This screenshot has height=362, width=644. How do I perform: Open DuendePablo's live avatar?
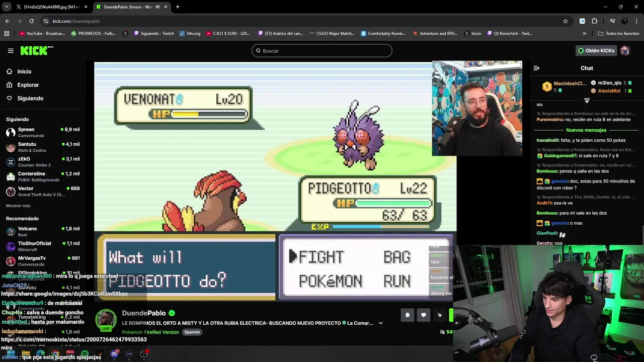click(106, 320)
